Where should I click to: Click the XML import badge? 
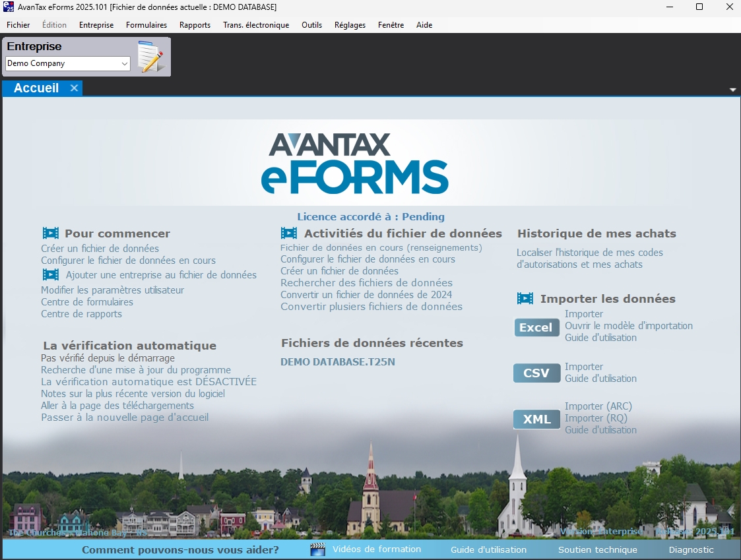(x=536, y=419)
